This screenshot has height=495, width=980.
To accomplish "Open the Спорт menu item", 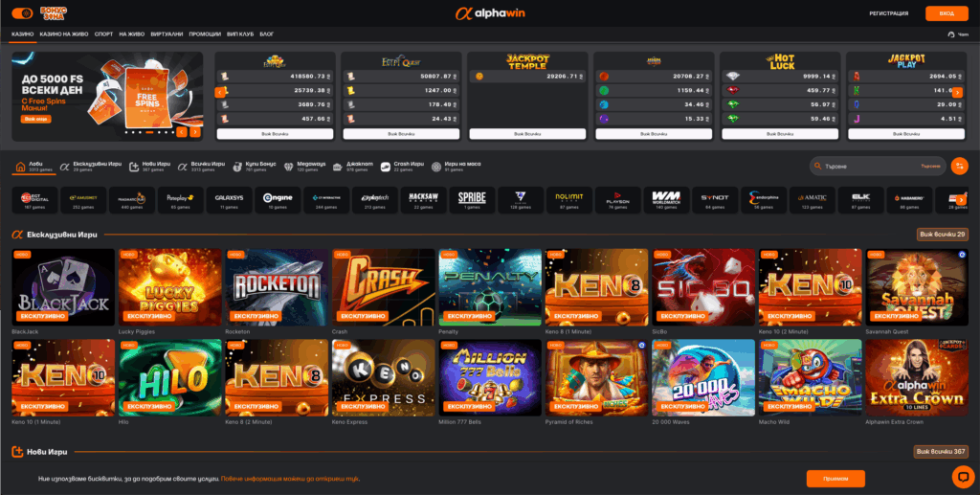I will (103, 34).
